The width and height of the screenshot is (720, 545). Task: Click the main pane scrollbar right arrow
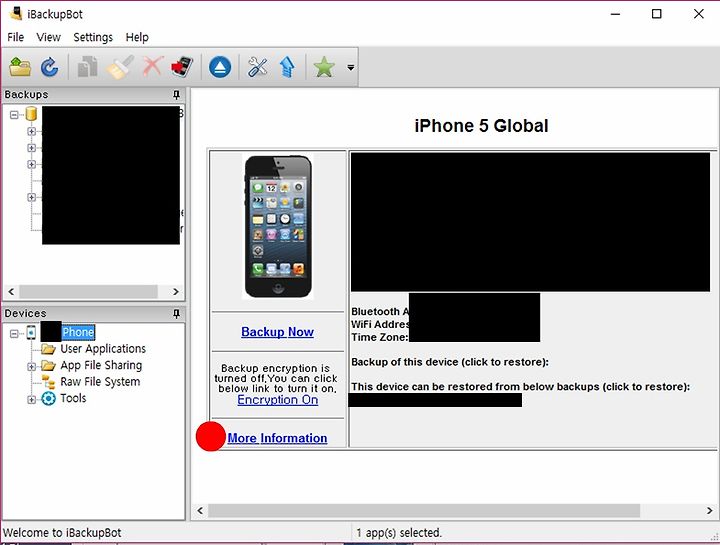[709, 510]
